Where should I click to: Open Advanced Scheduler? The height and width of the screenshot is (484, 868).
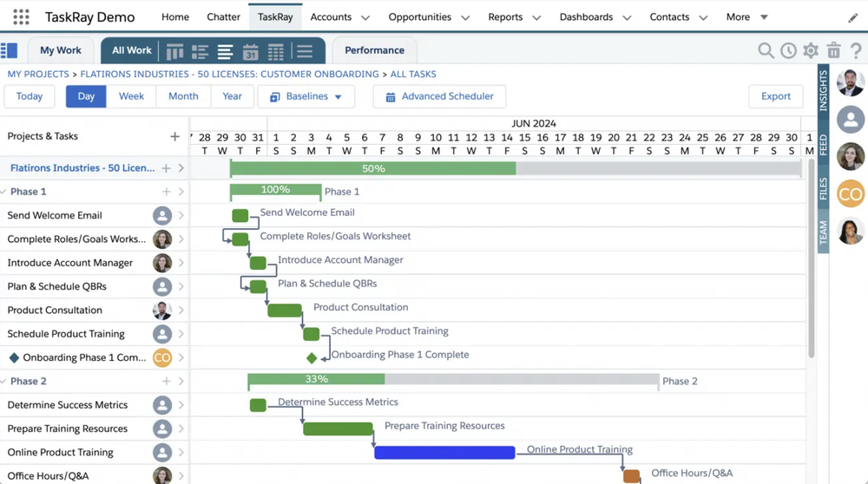439,96
